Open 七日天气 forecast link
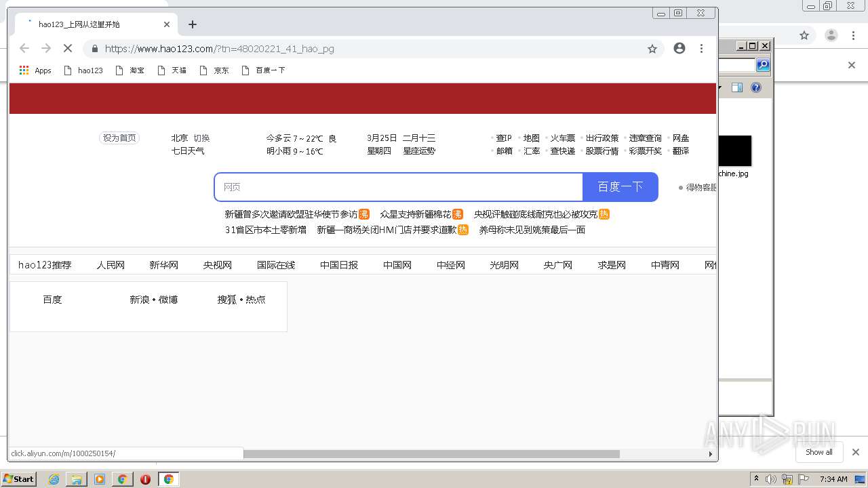The height and width of the screenshot is (488, 868). pyautogui.click(x=188, y=151)
